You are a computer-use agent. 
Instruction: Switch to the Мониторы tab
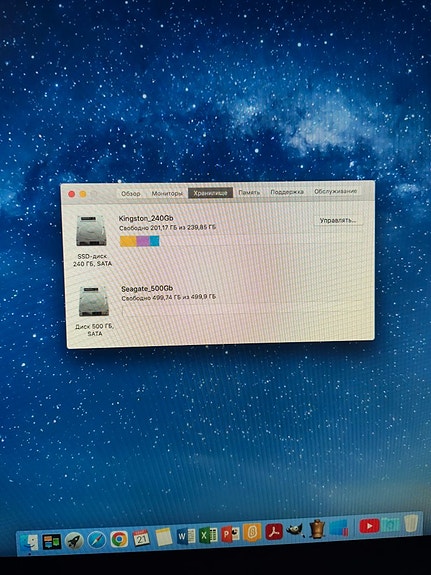pyautogui.click(x=167, y=193)
